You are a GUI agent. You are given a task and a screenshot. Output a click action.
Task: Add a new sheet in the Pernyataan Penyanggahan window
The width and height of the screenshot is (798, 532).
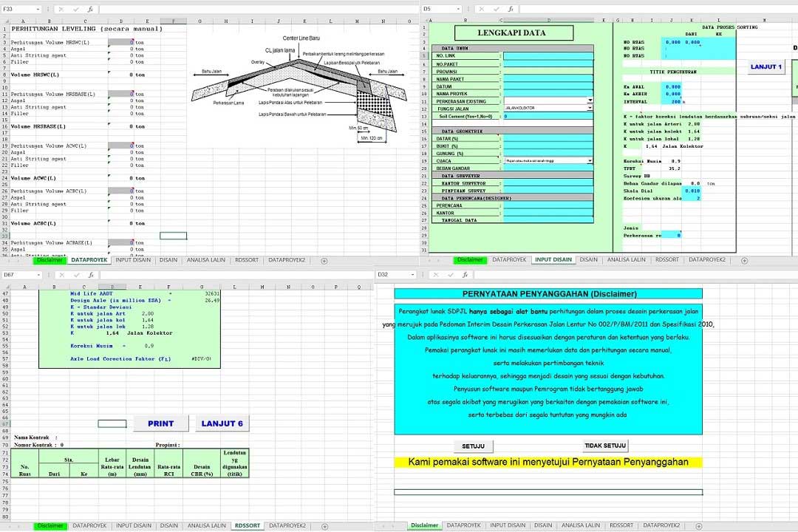coord(699,526)
